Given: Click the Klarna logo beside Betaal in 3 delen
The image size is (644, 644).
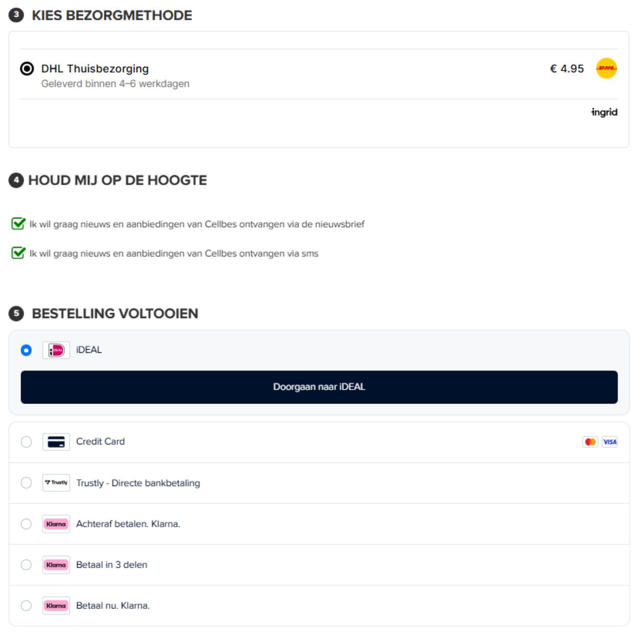Looking at the screenshot, I should tap(56, 565).
